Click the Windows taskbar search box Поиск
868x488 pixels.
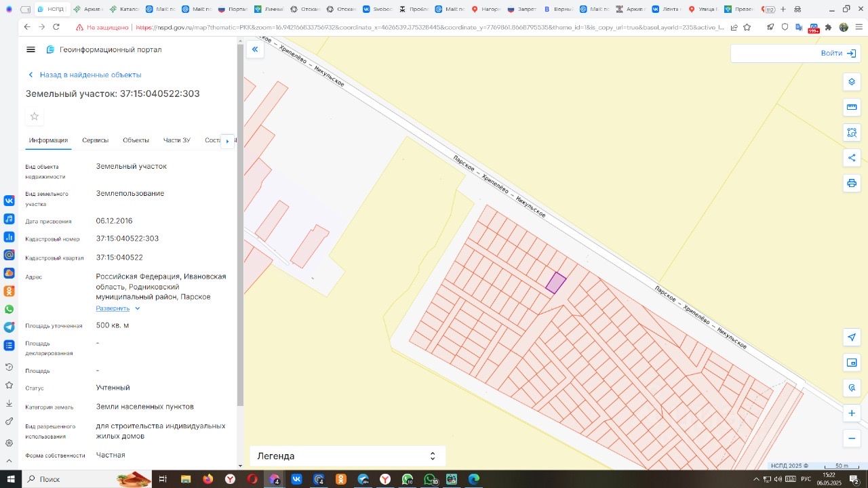pyautogui.click(x=87, y=479)
